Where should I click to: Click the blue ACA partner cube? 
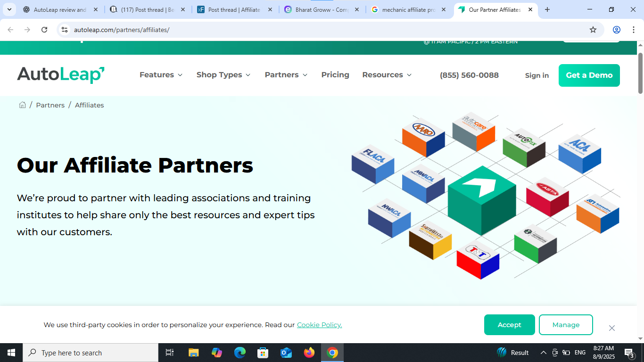579,154
